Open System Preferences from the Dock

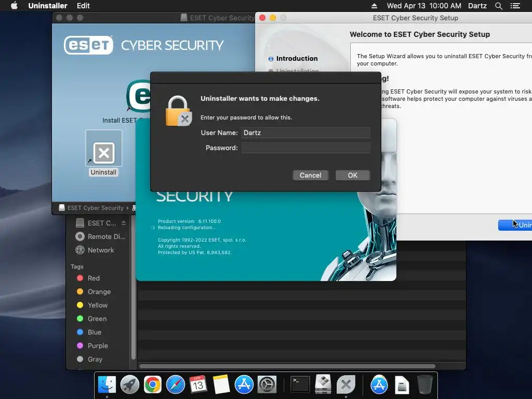267,385
